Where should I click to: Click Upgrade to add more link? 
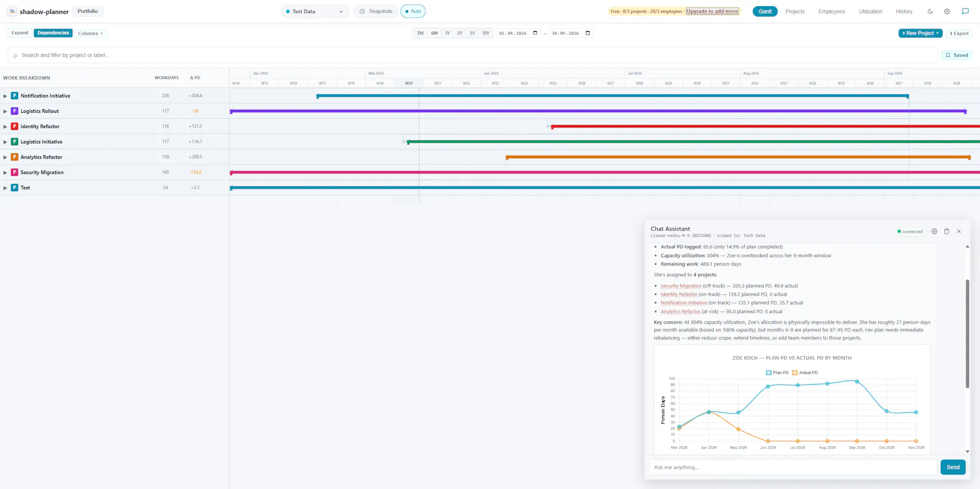[712, 11]
